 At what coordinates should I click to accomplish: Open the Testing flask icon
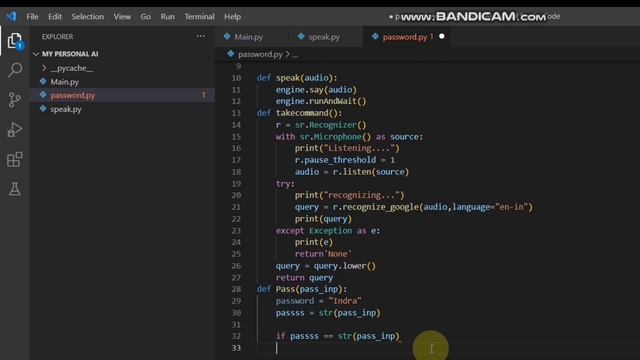pos(15,189)
